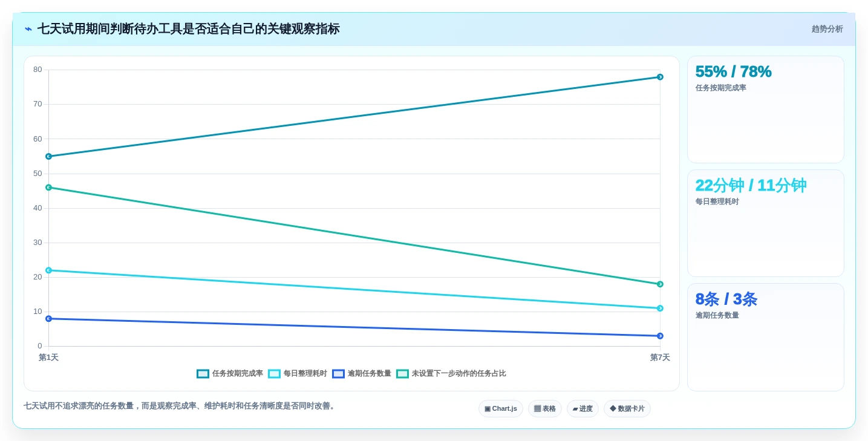The height and width of the screenshot is (441, 868).
Task: Click the 未设置下一步动作的任务占比 legend label
Action: [458, 374]
